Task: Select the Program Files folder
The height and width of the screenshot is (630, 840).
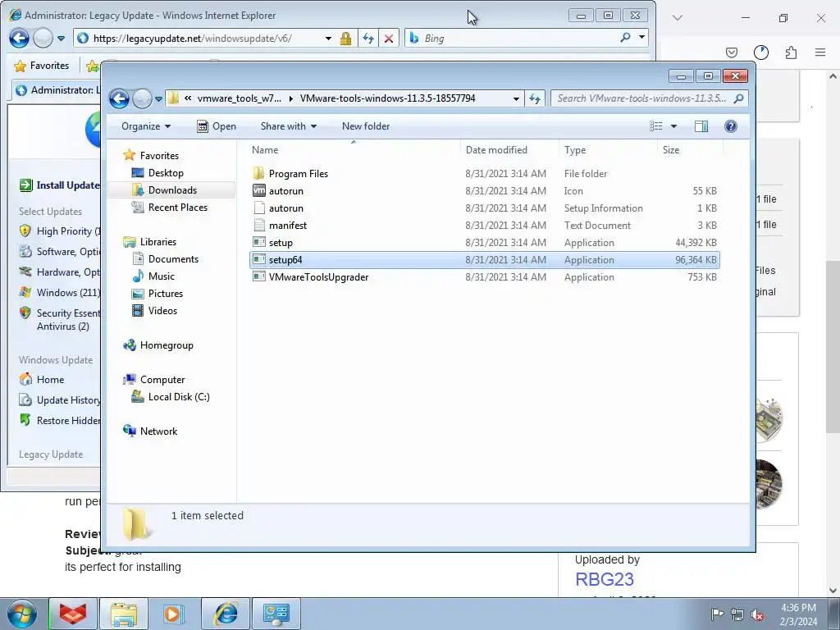Action: (485, 174)
